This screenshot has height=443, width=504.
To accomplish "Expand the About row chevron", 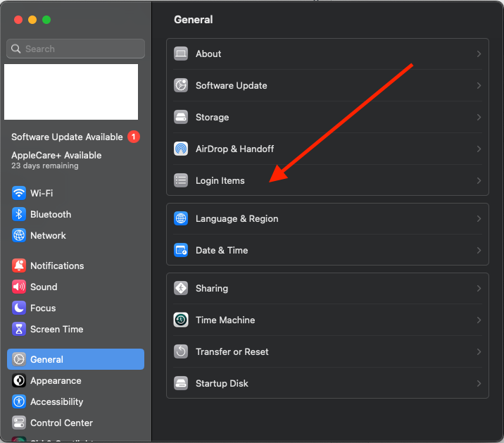I will pyautogui.click(x=479, y=54).
